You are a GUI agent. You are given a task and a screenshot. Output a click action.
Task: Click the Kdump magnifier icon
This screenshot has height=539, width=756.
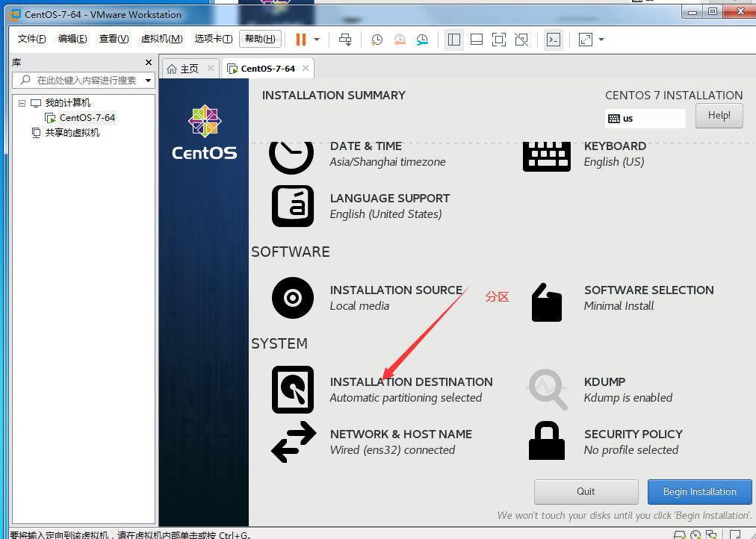pyautogui.click(x=548, y=389)
